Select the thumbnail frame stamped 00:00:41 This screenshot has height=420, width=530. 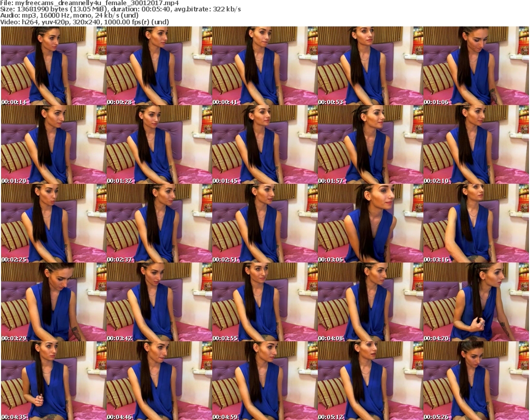tap(264, 66)
